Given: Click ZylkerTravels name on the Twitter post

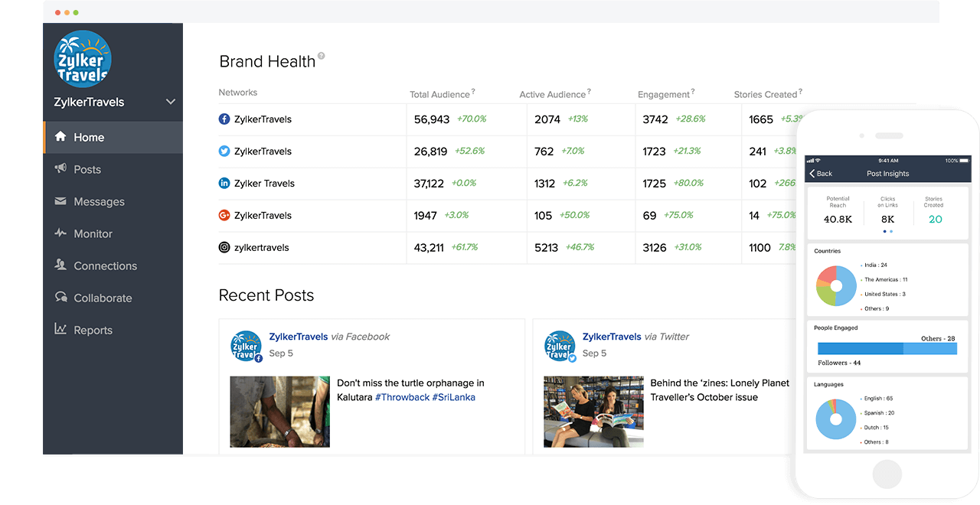Looking at the screenshot, I should 611,337.
